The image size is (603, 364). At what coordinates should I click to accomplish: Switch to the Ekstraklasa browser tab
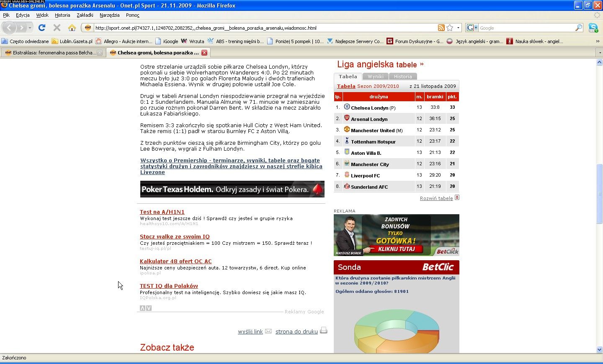coord(53,53)
